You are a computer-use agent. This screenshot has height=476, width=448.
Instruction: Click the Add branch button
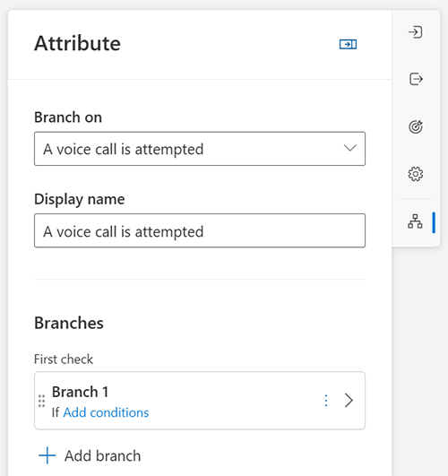tap(90, 455)
